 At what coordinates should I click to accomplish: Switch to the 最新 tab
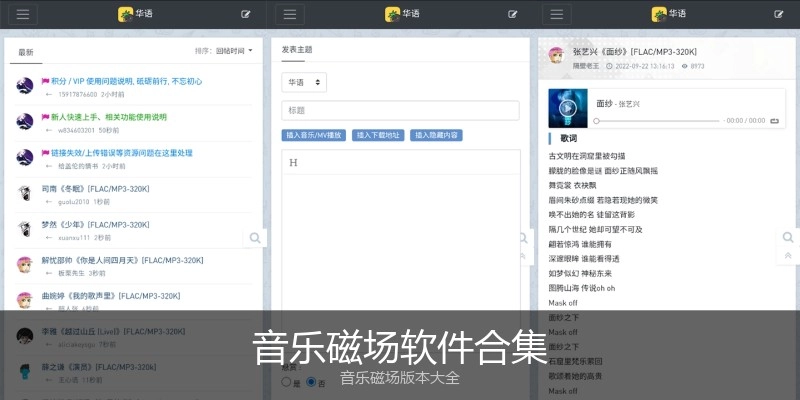pyautogui.click(x=26, y=53)
